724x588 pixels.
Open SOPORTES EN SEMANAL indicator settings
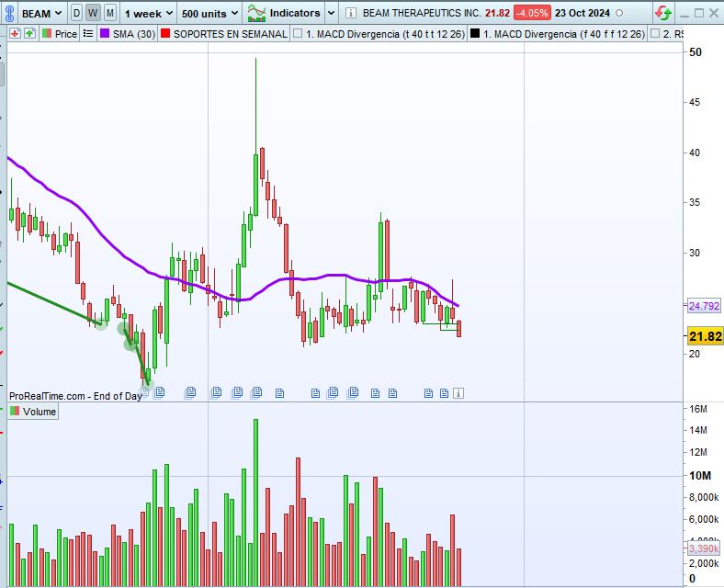(230, 34)
